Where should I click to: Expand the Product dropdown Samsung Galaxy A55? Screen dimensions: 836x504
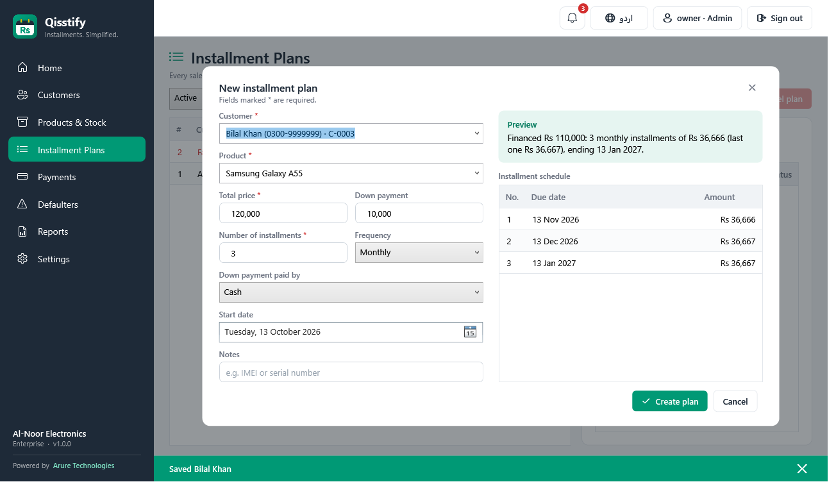click(x=351, y=173)
